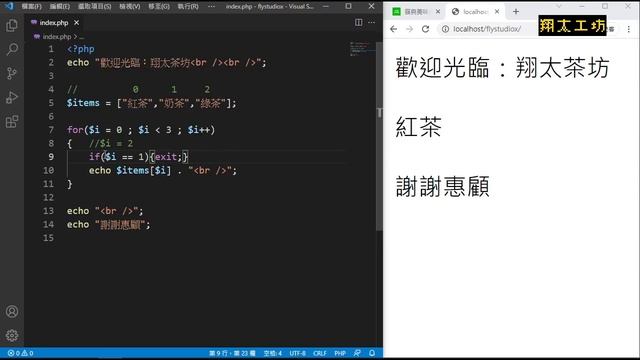This screenshot has height=360, width=640.
Task: Change indentation spaces: 4 setting
Action: pos(273,353)
